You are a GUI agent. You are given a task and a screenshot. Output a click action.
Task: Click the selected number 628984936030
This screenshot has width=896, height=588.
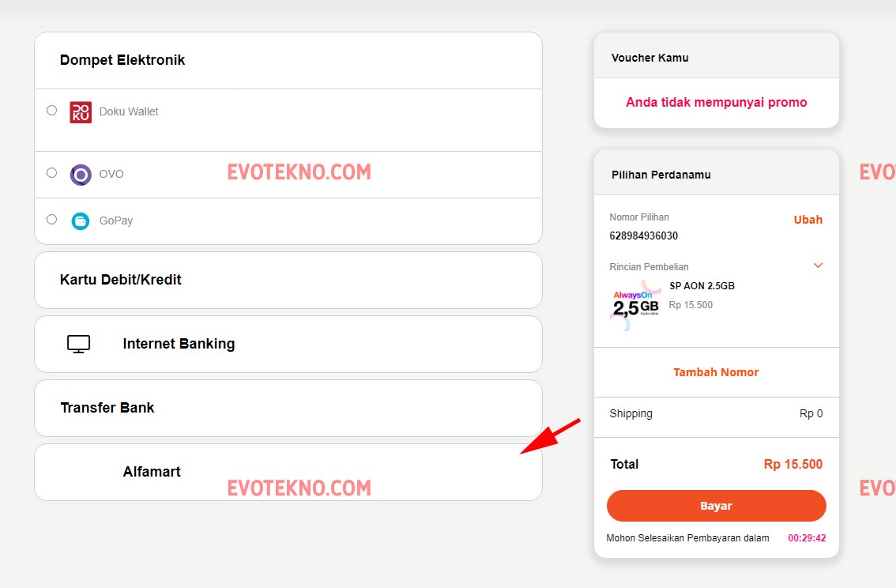643,236
